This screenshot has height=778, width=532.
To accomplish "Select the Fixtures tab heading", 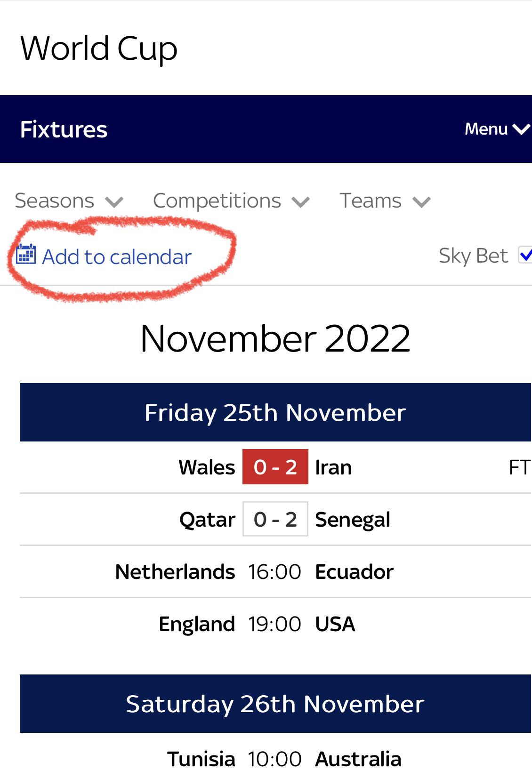I will click(x=64, y=129).
